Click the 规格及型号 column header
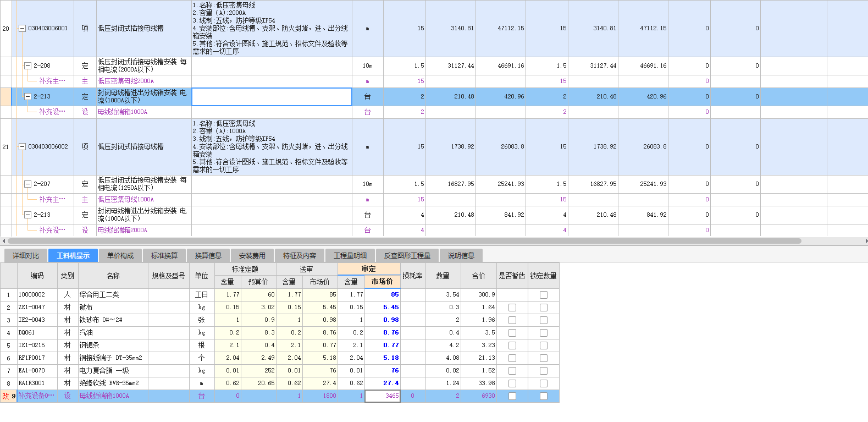 pos(169,276)
